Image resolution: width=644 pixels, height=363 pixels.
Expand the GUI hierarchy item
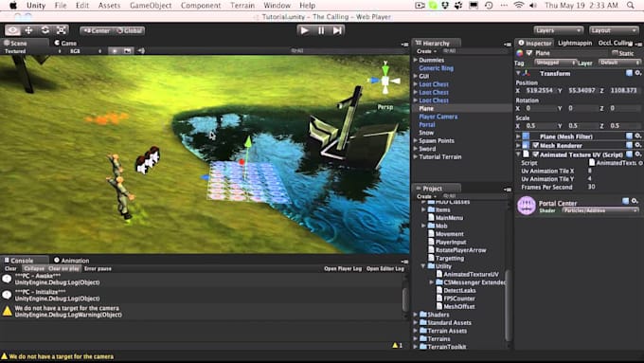tap(415, 76)
